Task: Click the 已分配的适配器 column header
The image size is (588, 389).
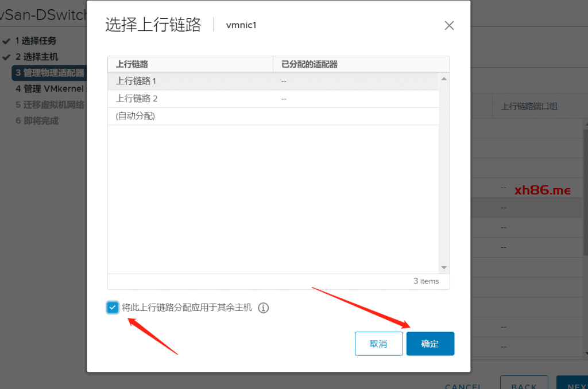Action: click(x=361, y=64)
